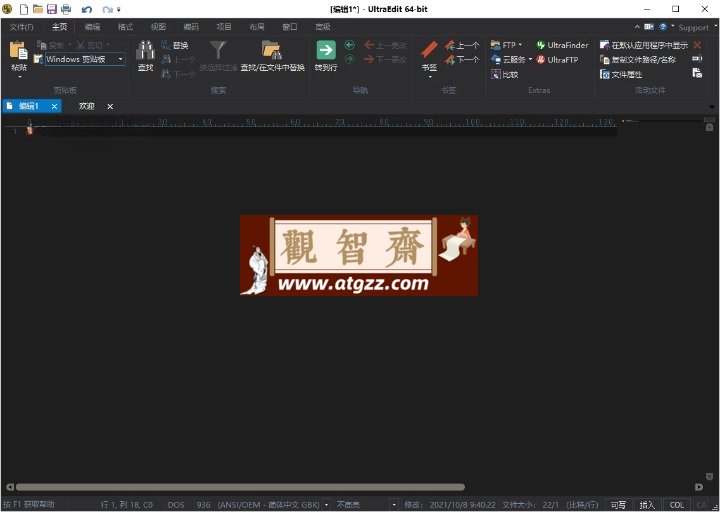Open the encoding dropdown in status bar

point(326,505)
